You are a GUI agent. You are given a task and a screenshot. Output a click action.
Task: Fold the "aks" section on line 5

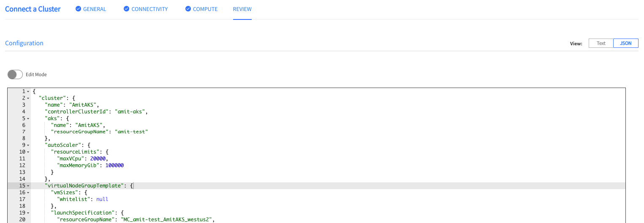(x=28, y=118)
